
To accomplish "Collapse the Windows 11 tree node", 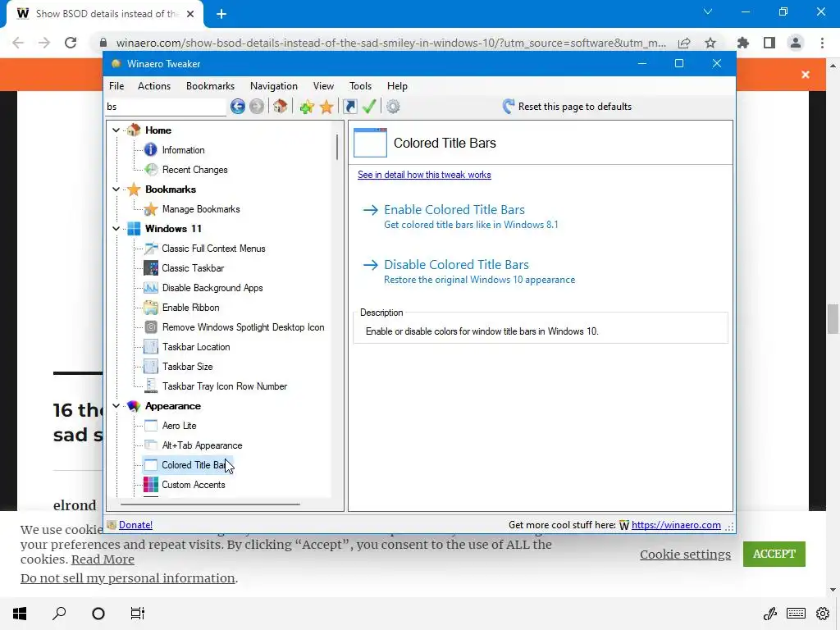I will pyautogui.click(x=116, y=229).
